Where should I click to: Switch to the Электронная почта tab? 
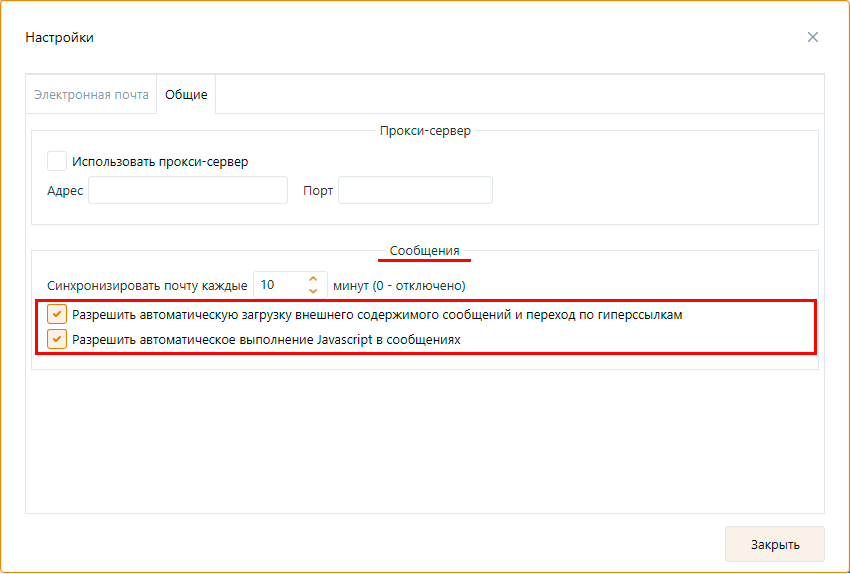point(91,95)
